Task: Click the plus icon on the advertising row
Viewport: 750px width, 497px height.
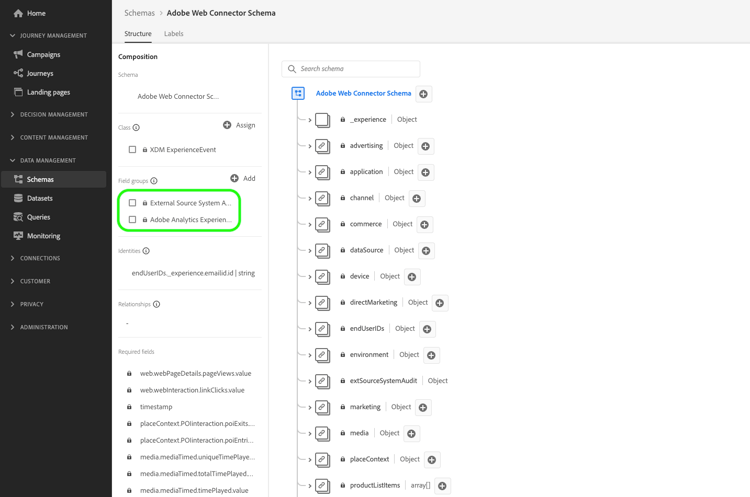Action: [x=426, y=146]
